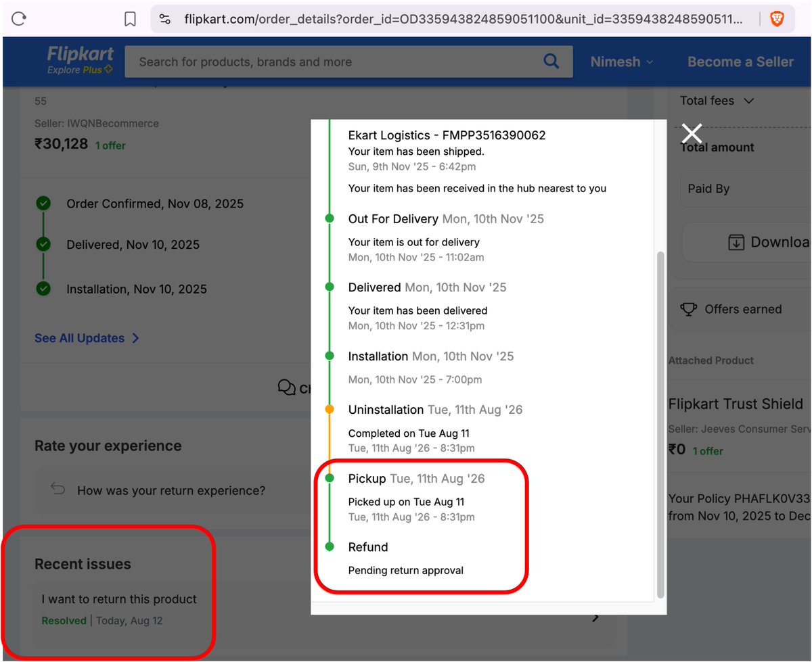
Task: Click Ekart Logistics - FMPP3516390062 tracking text
Action: pos(447,135)
